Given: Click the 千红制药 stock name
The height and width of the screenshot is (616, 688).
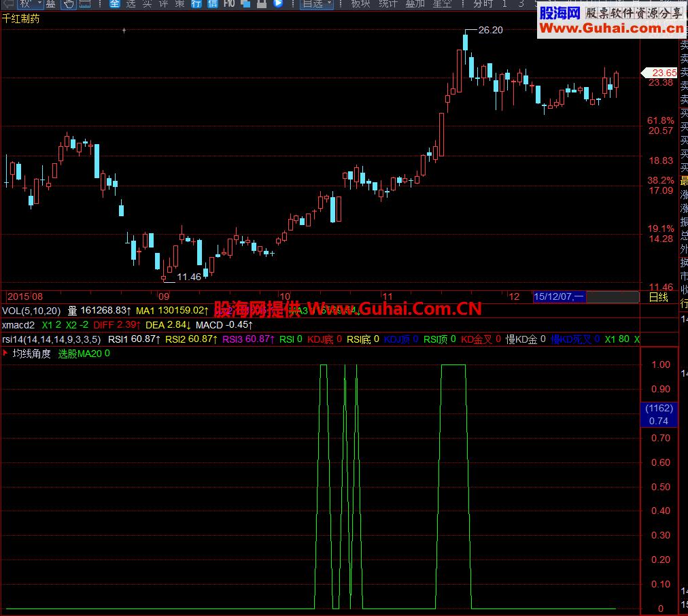Looking at the screenshot, I should pyautogui.click(x=21, y=19).
